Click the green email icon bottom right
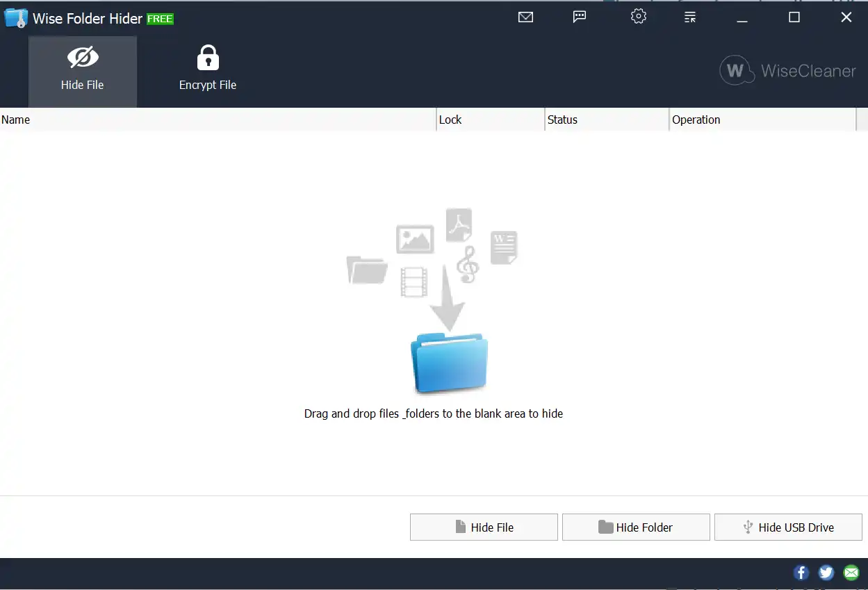 click(x=851, y=572)
